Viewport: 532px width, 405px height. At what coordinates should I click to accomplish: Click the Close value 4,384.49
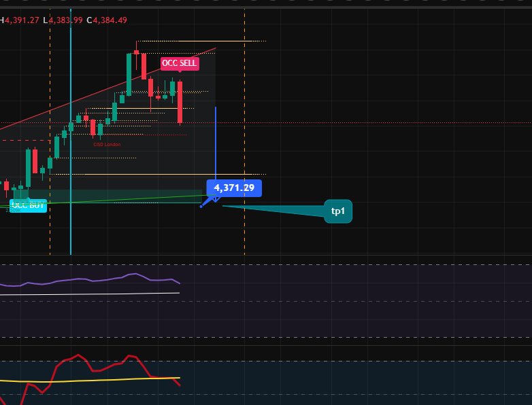[x=110, y=20]
